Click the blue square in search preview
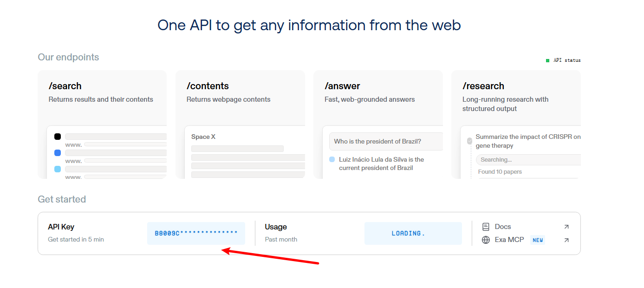Image resolution: width=644 pixels, height=288 pixels. [x=58, y=153]
